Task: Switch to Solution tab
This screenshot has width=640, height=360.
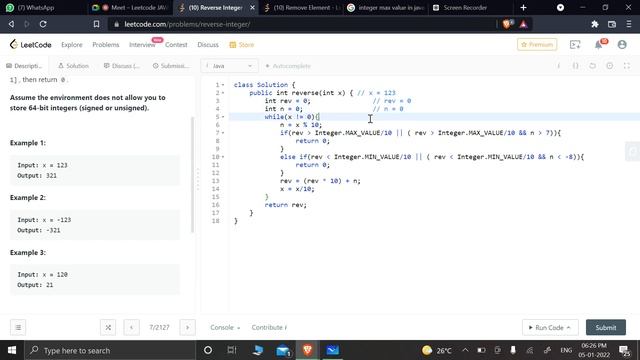Action: click(73, 66)
